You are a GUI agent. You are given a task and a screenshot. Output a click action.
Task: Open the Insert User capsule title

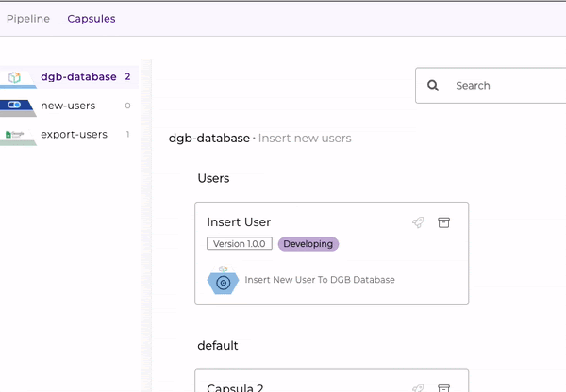pyautogui.click(x=239, y=222)
